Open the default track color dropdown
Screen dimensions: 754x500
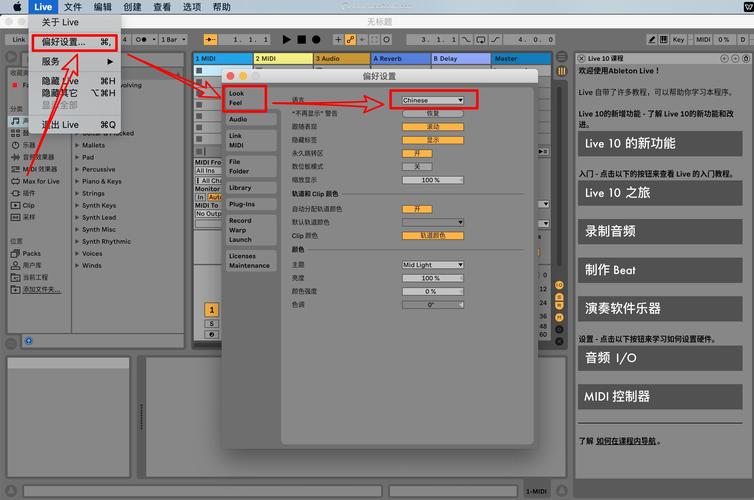(433, 222)
